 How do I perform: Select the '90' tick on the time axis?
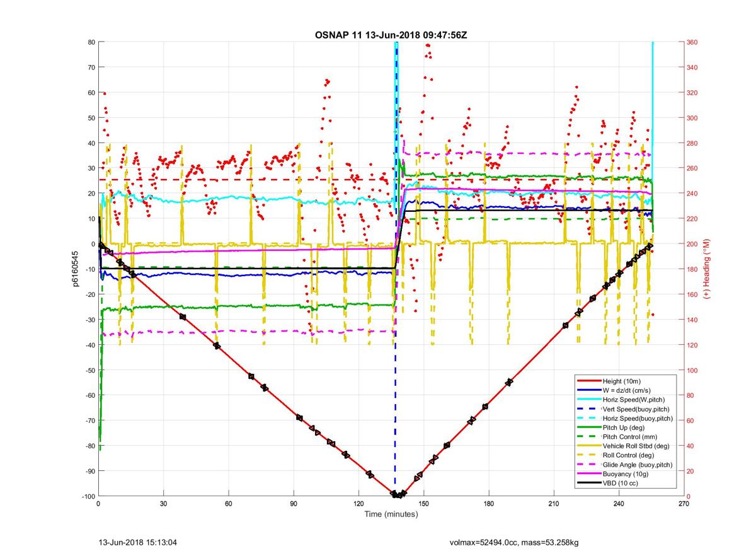(x=294, y=504)
